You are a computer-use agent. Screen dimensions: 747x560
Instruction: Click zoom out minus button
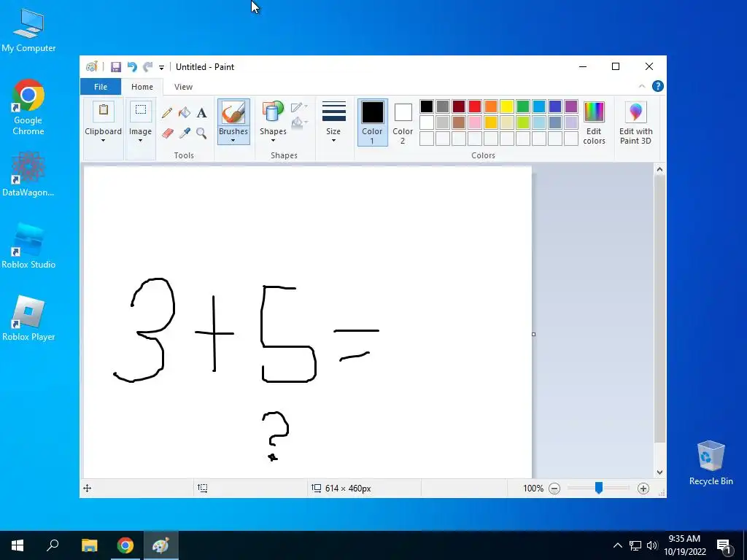coord(554,488)
